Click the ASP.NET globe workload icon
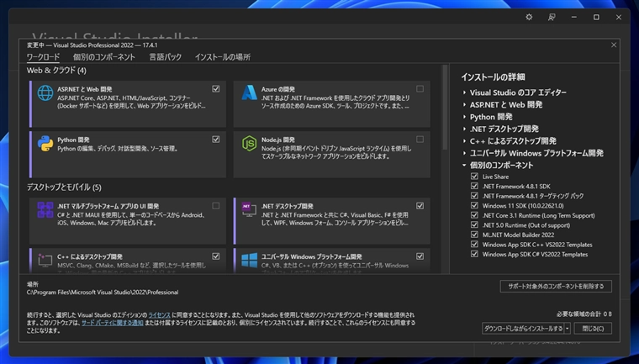 45,93
